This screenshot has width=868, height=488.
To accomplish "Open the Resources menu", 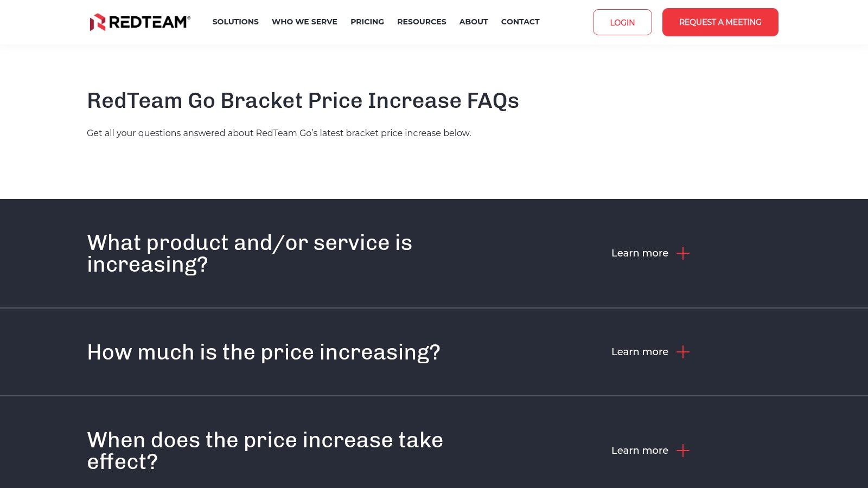I will 422,22.
